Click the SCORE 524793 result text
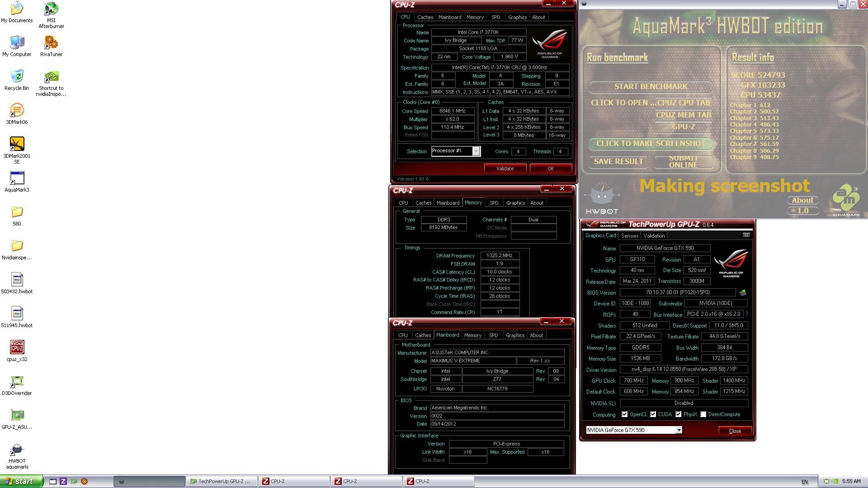Screen dimensions: 868x488 click(758, 75)
